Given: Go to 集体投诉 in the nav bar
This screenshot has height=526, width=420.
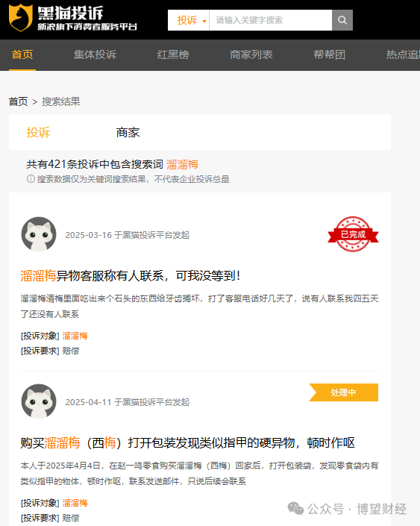Looking at the screenshot, I should click(95, 54).
